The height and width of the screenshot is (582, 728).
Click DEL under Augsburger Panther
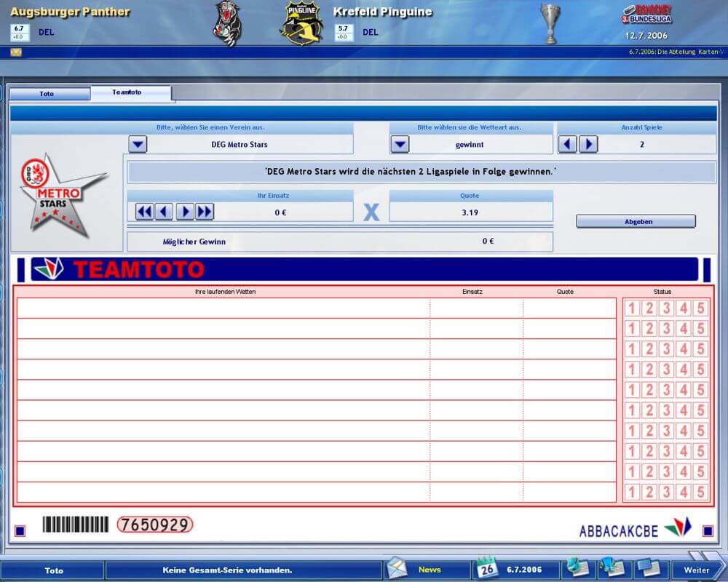46,33
